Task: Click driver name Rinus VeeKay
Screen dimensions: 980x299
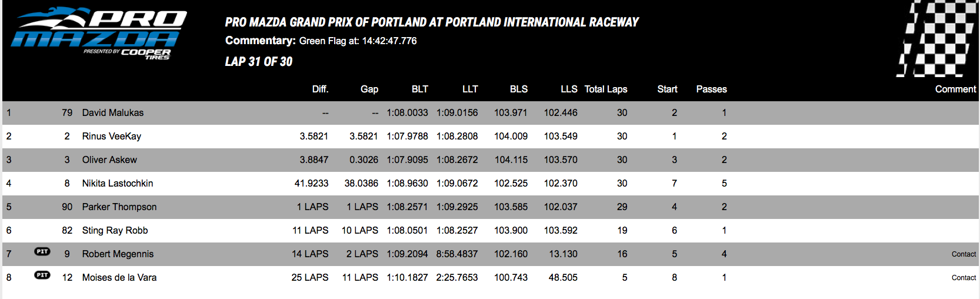Action: click(x=112, y=136)
